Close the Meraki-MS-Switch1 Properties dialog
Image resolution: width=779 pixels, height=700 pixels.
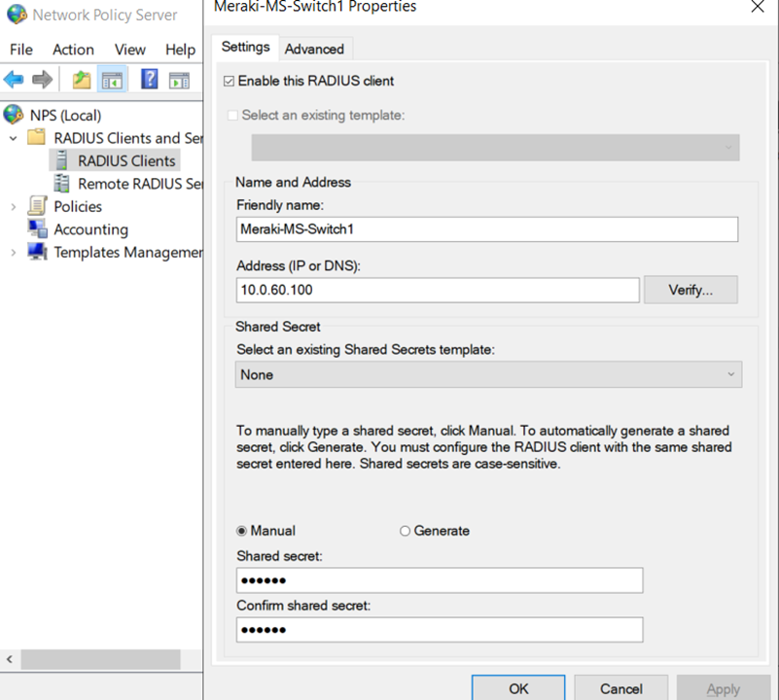[x=758, y=7]
